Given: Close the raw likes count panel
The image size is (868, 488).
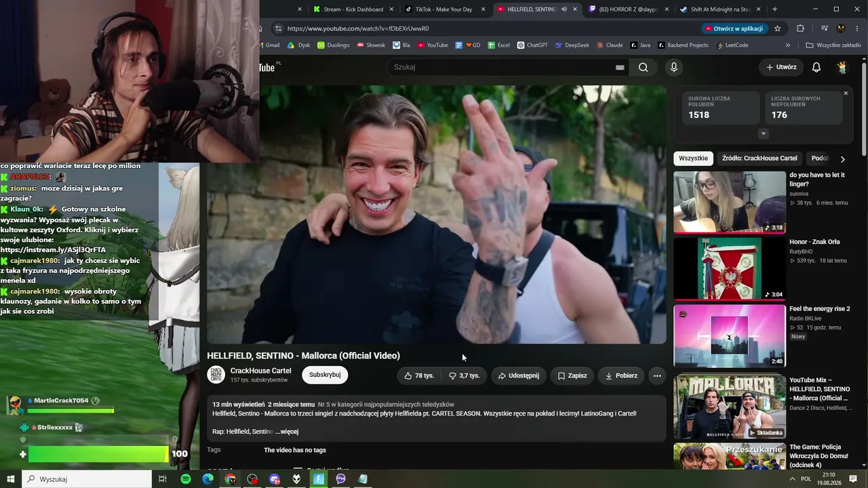Looking at the screenshot, I should [x=846, y=94].
